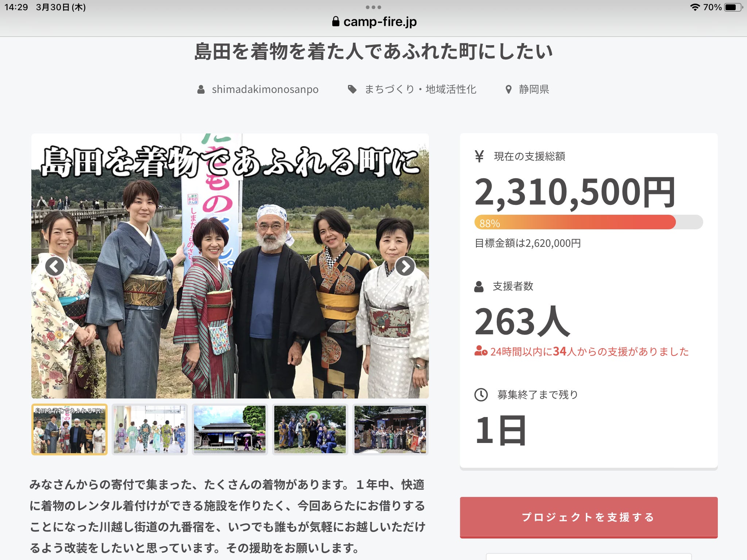This screenshot has width=747, height=560.
Task: Tap the yen icon by 現在の支援総額
Action: click(479, 156)
